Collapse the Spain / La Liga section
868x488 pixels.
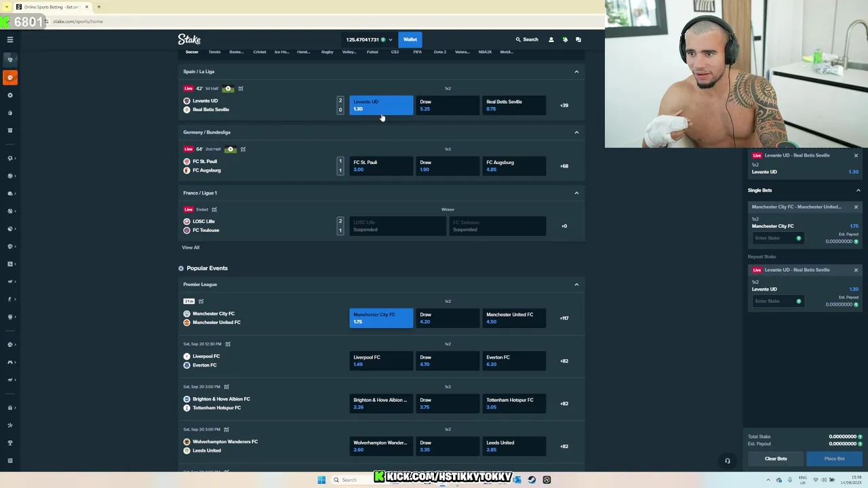tap(576, 72)
